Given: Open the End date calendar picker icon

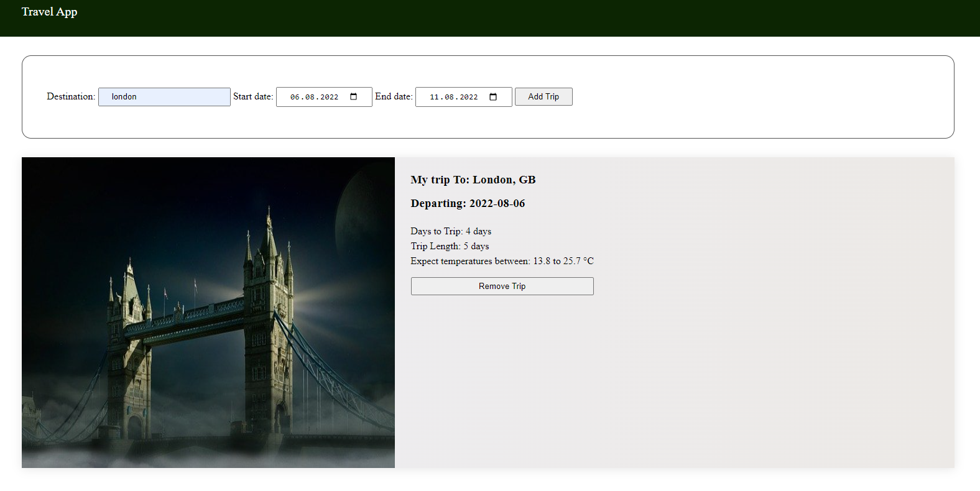Looking at the screenshot, I should tap(493, 96).
